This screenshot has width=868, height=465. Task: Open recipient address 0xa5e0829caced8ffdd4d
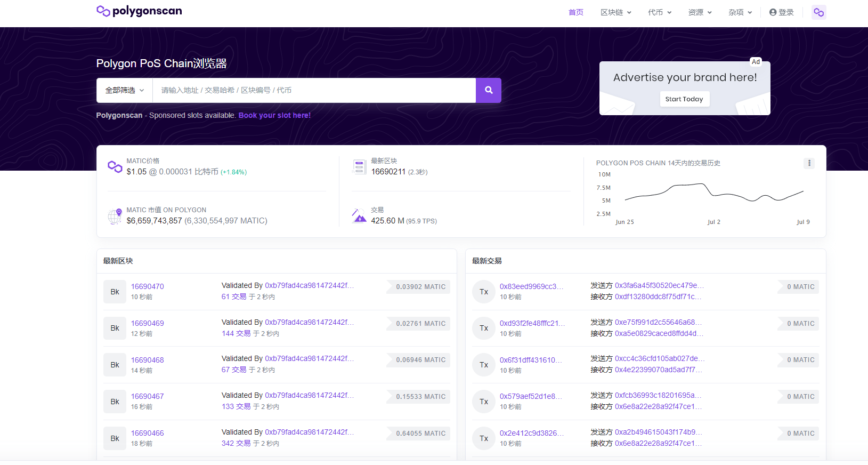pos(659,333)
